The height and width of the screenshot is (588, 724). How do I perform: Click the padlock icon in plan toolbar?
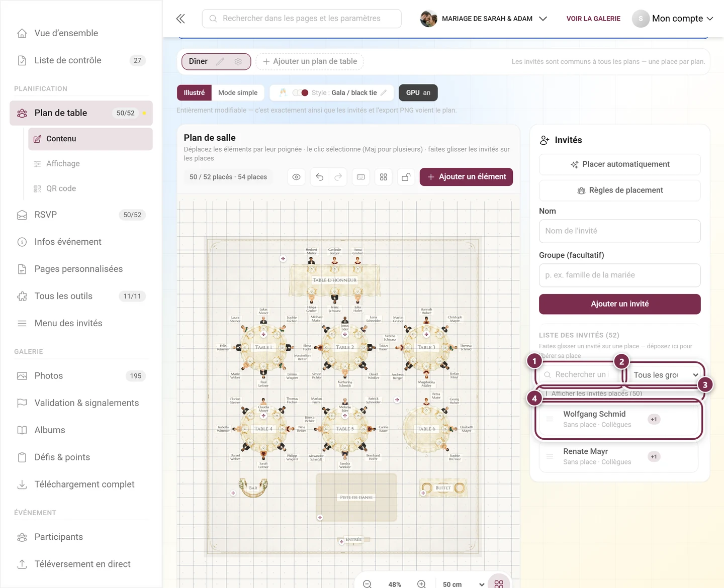(406, 177)
